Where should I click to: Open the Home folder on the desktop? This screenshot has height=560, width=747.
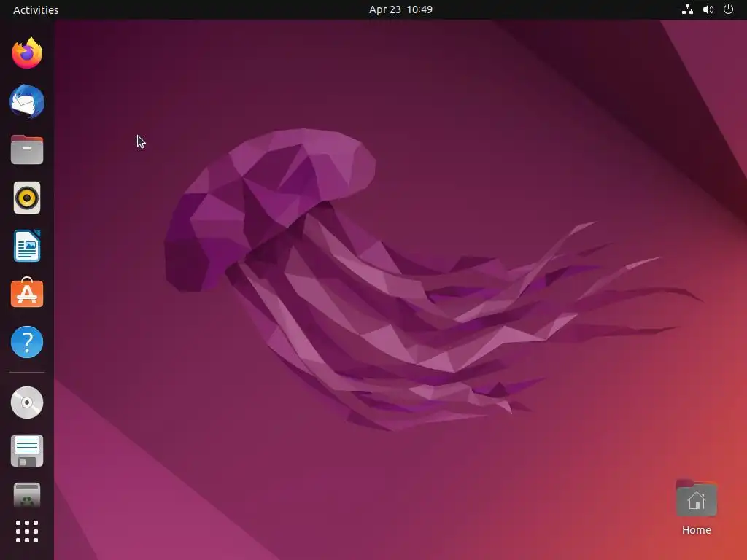click(x=697, y=507)
